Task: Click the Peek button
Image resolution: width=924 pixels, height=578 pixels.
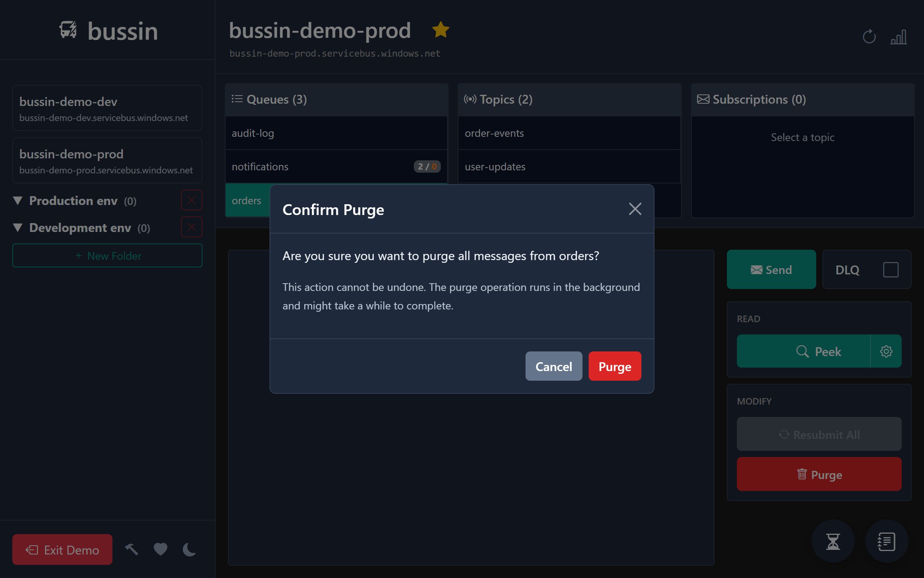Action: (803, 351)
